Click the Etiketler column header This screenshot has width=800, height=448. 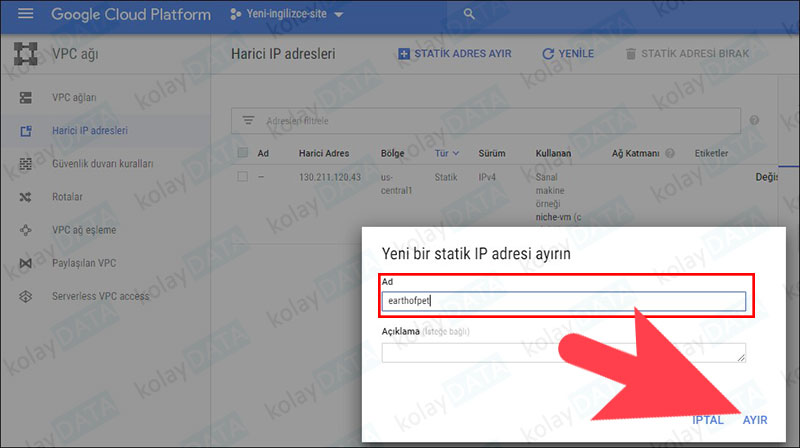pyautogui.click(x=711, y=153)
